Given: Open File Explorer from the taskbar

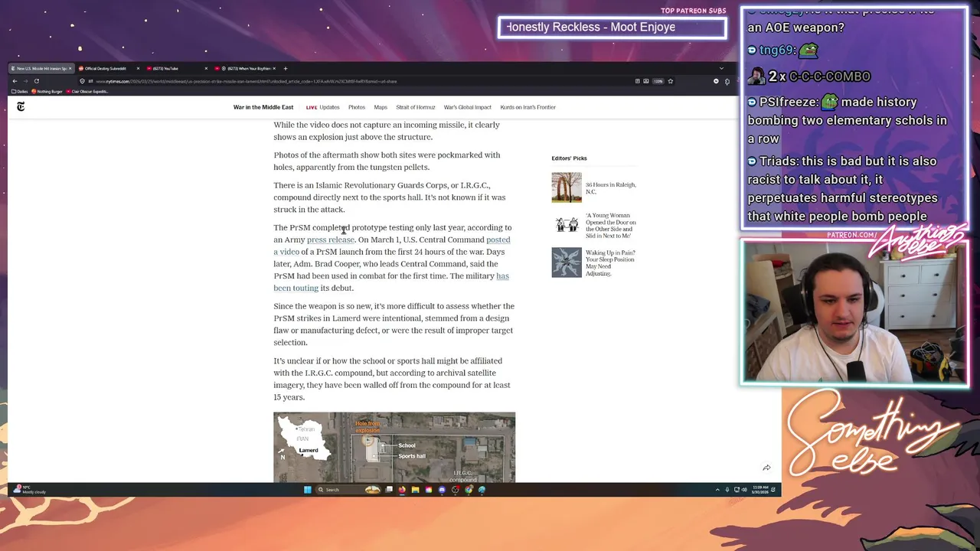Looking at the screenshot, I should [x=415, y=490].
